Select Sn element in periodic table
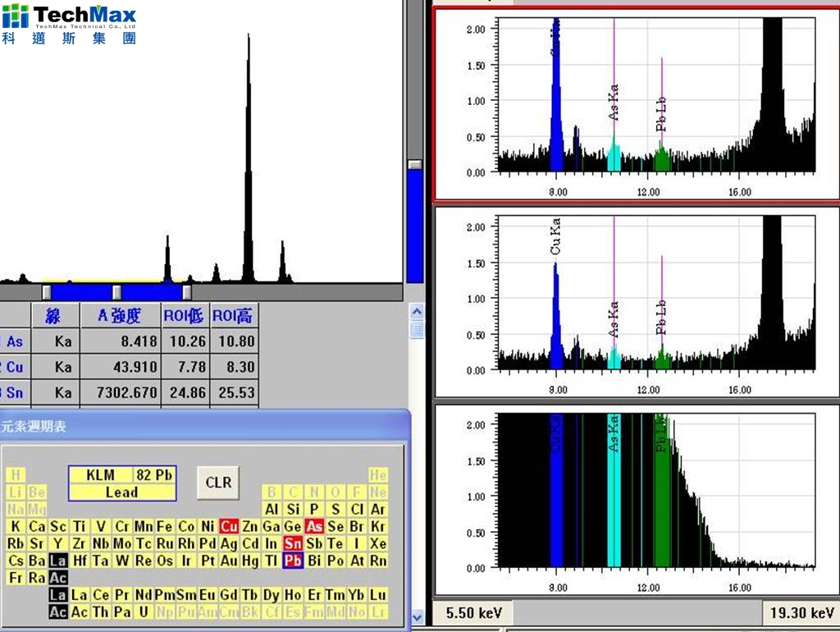 click(293, 543)
